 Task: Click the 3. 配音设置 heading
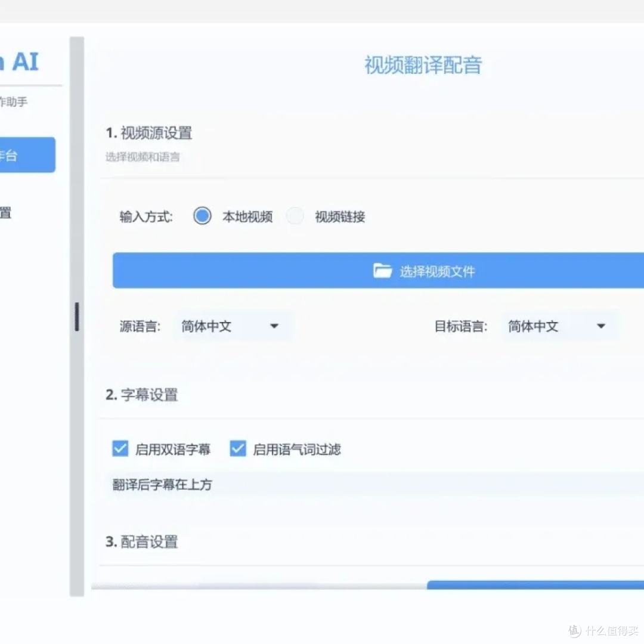[x=142, y=541]
